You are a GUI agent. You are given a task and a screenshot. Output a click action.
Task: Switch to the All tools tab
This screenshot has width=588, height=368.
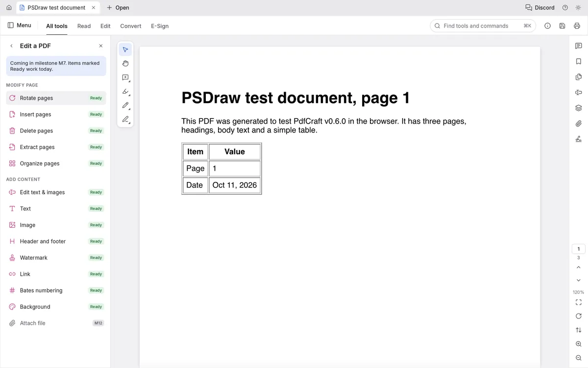point(57,26)
